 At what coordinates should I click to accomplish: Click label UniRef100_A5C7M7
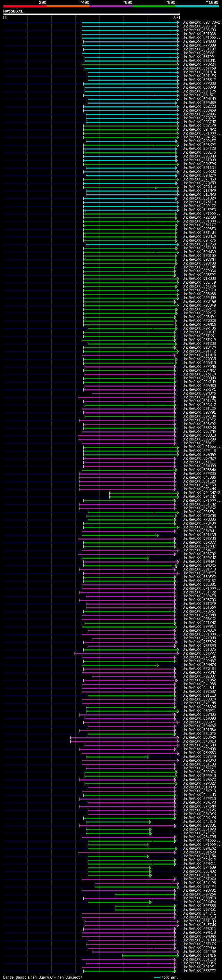click(x=199, y=122)
